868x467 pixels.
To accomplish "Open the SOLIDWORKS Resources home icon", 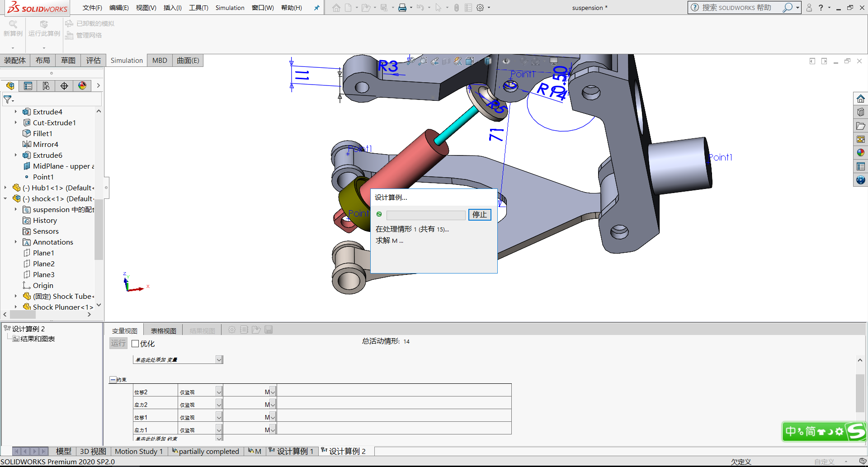I will [x=860, y=99].
